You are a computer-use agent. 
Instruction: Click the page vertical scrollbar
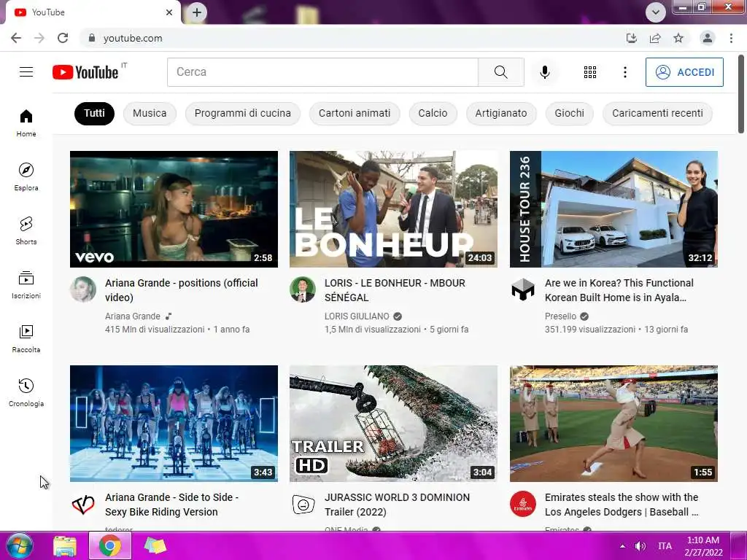tap(741, 94)
